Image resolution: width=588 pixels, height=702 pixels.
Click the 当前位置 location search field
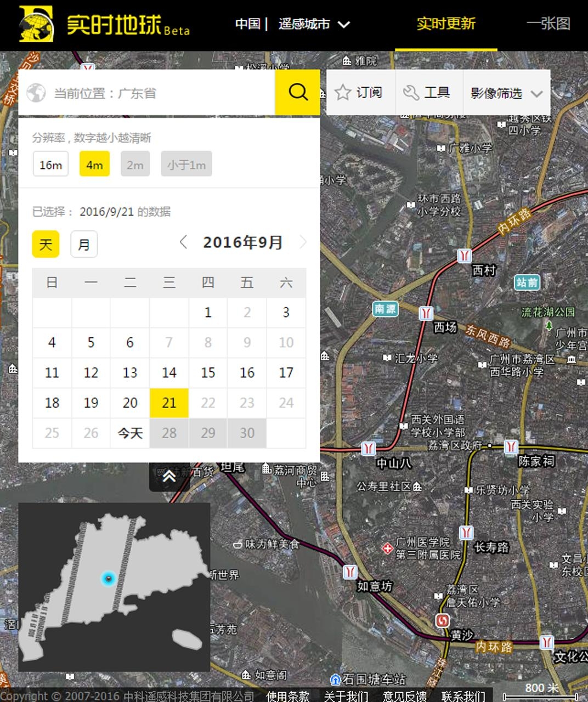[159, 93]
